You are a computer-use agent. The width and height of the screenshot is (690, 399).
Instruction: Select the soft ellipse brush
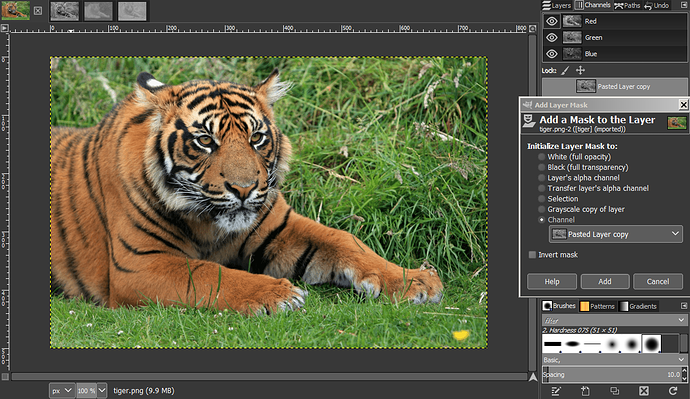tap(572, 344)
